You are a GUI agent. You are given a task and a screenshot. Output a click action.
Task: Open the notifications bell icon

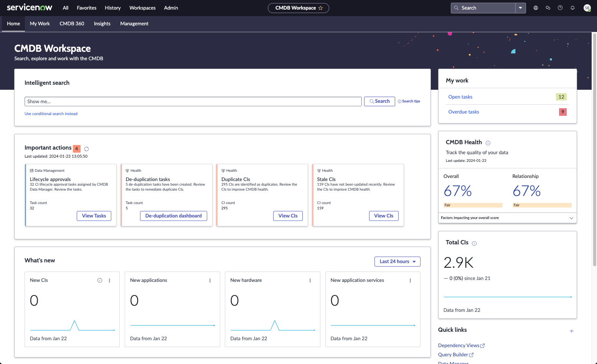(x=572, y=8)
